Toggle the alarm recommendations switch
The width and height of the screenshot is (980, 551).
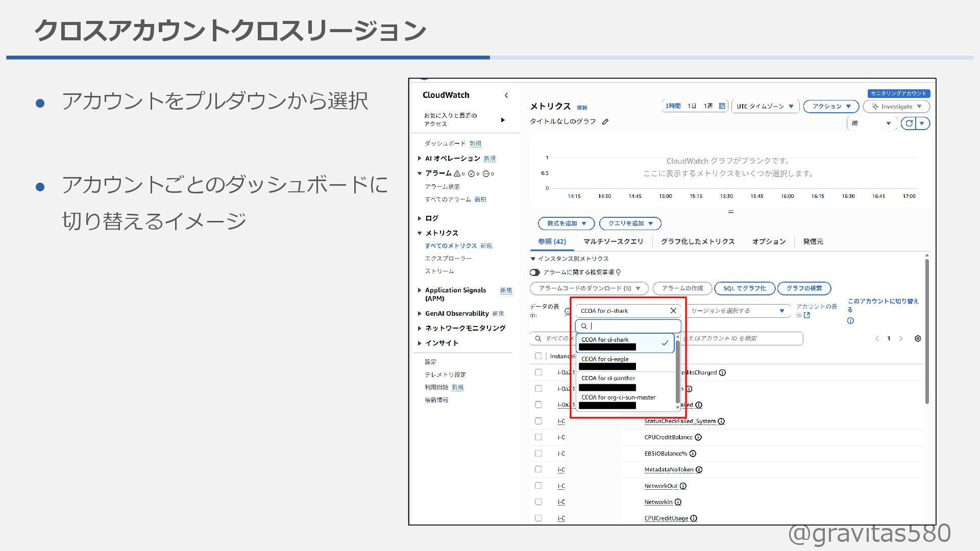tap(535, 272)
